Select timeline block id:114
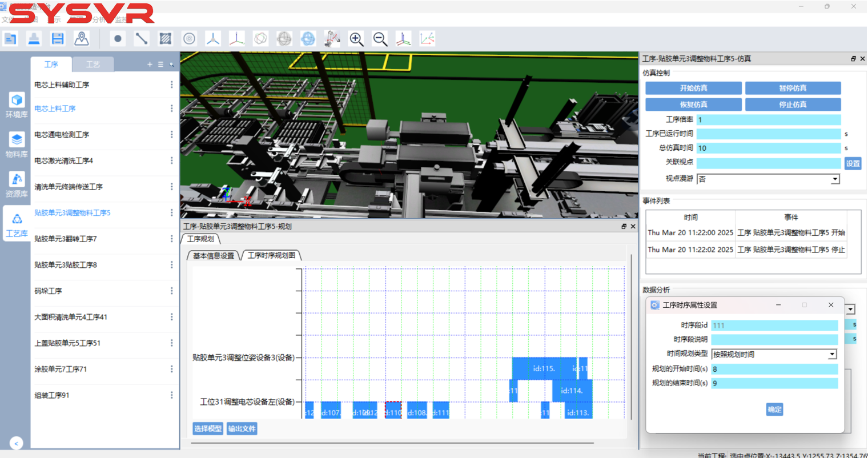The image size is (868, 458). tap(572, 391)
